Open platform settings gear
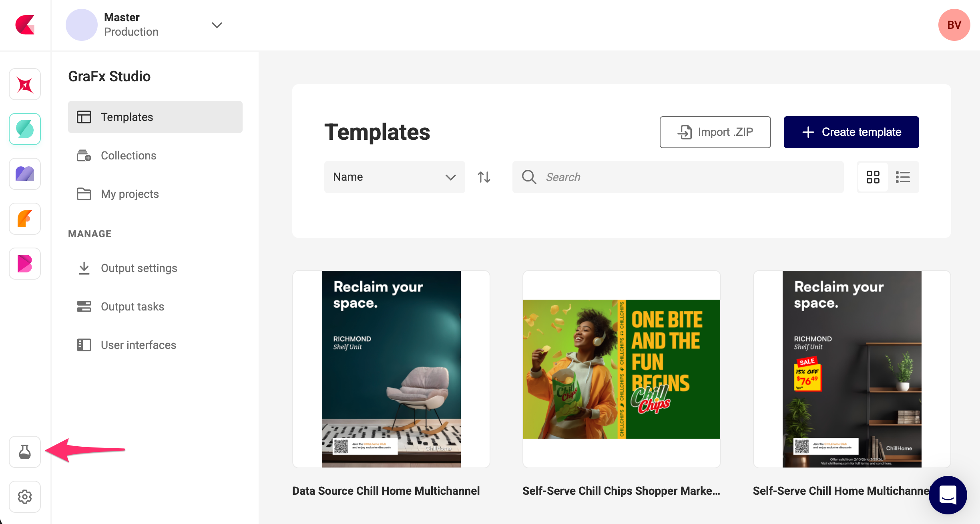 pos(24,497)
